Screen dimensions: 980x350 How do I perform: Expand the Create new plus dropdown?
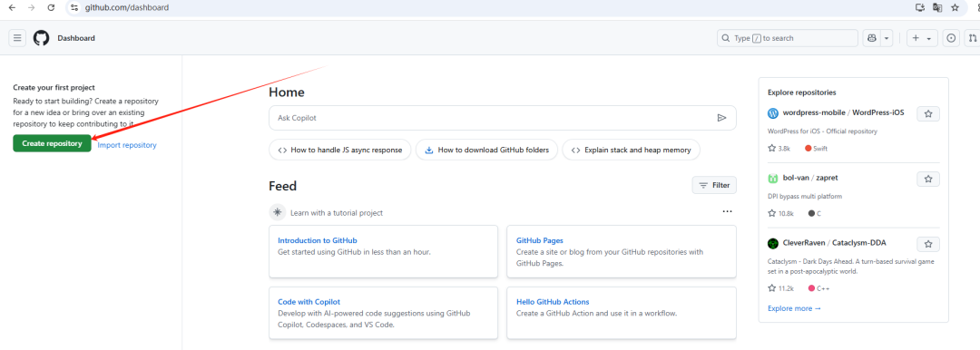921,38
